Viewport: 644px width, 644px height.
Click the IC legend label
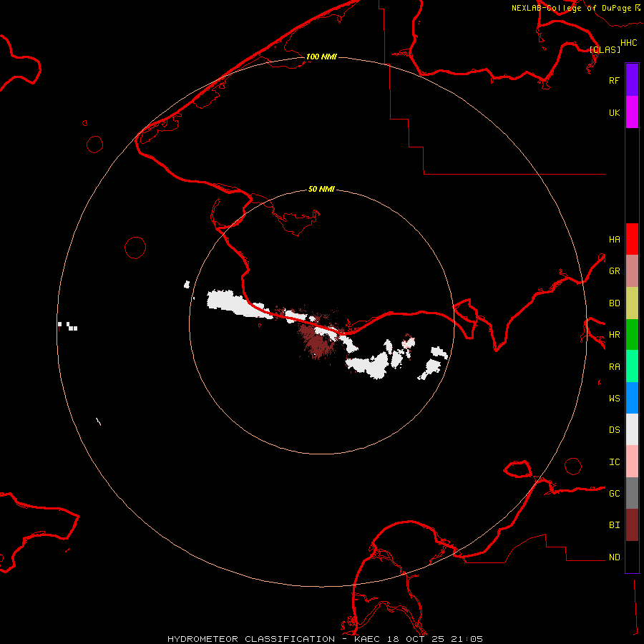[614, 462]
